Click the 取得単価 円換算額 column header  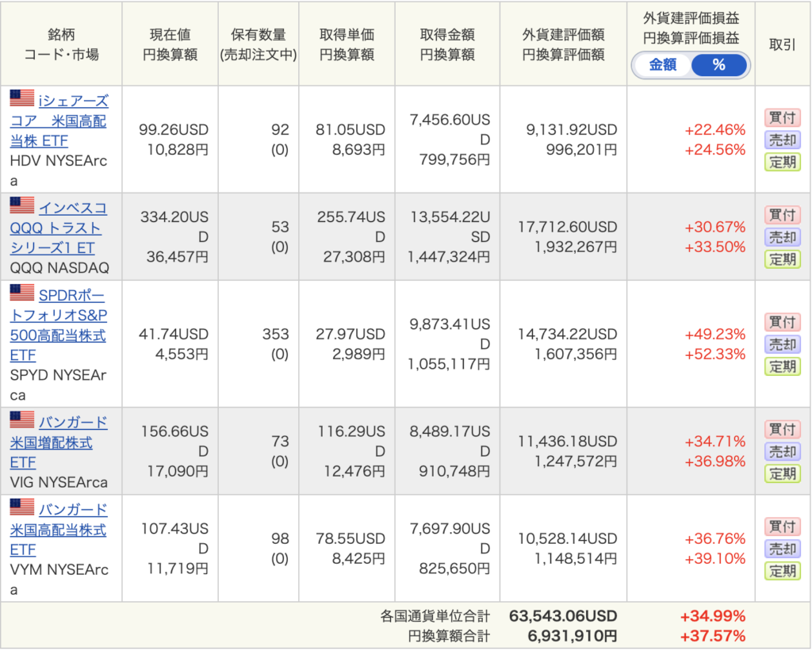(347, 44)
